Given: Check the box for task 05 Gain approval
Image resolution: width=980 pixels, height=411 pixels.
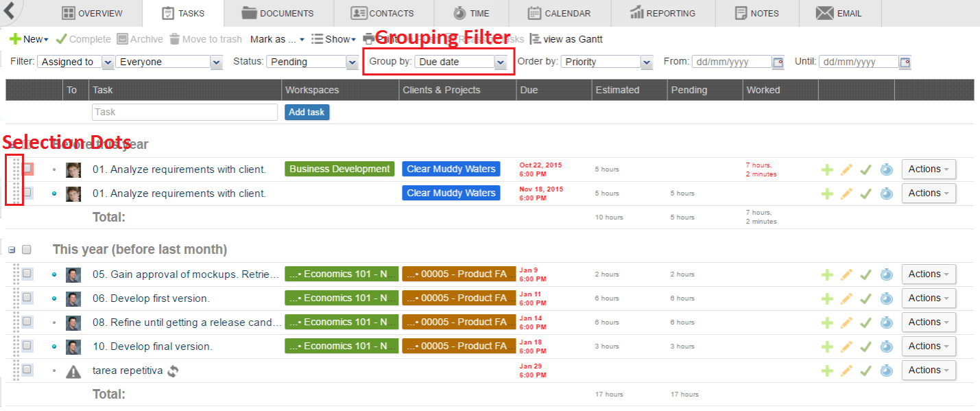Looking at the screenshot, I should 27,274.
